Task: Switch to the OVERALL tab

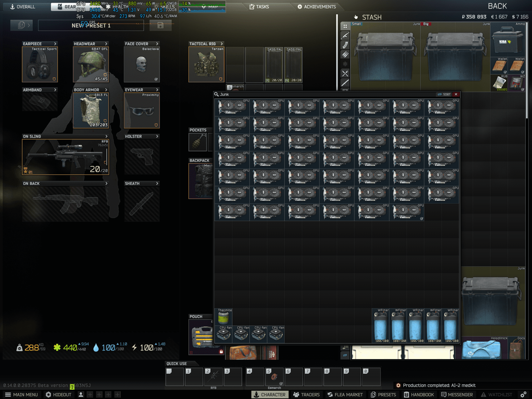Action: [23, 7]
